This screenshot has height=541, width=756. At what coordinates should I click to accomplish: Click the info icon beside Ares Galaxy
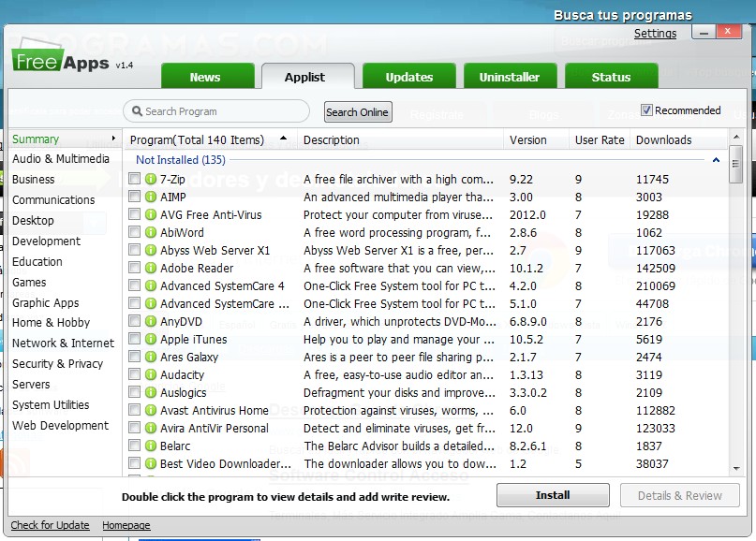click(x=151, y=357)
